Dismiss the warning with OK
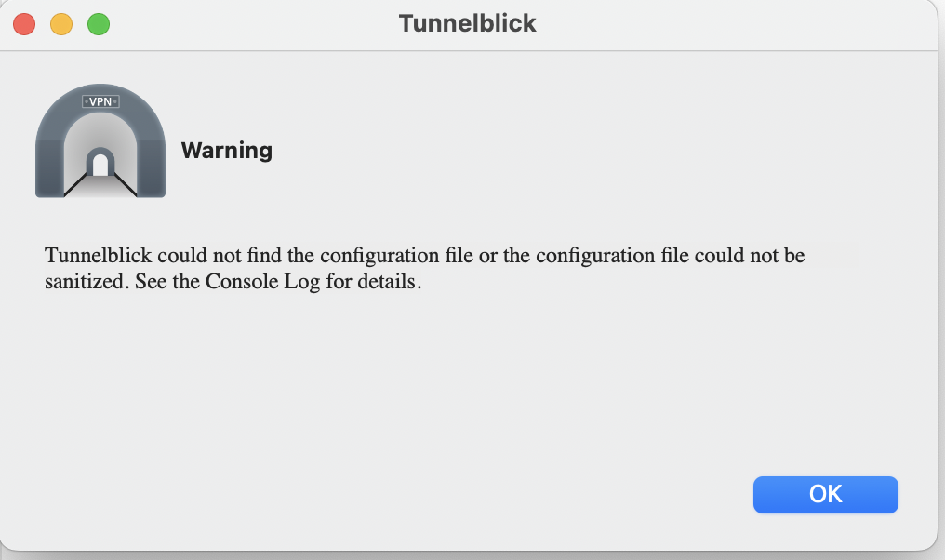 pos(825,494)
